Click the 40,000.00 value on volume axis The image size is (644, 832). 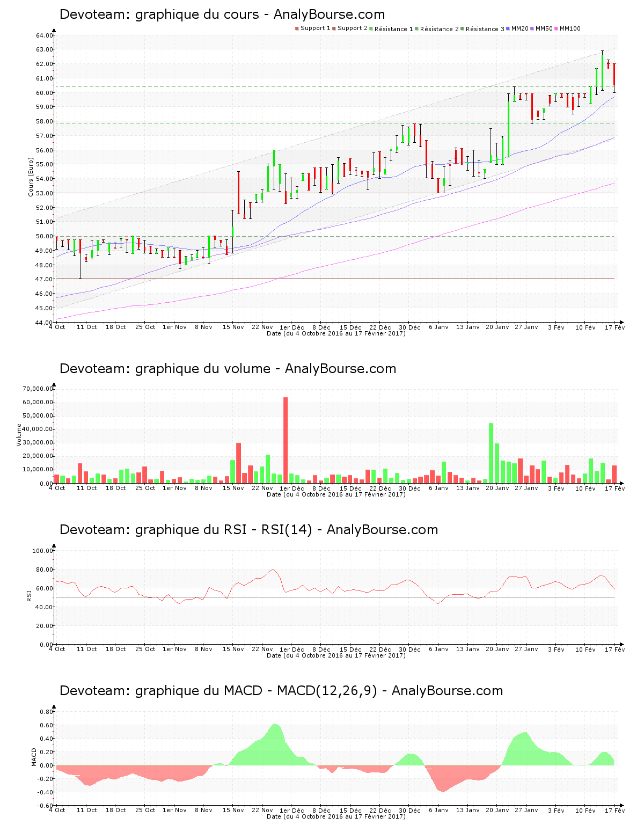[x=38, y=429]
